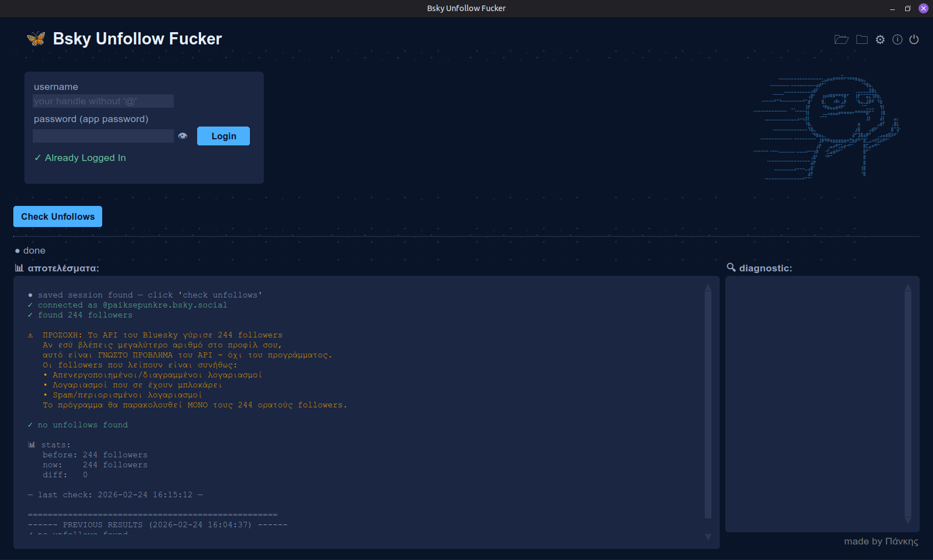Image resolution: width=933 pixels, height=560 pixels.
Task: Focus the username handle input field
Action: 103,101
